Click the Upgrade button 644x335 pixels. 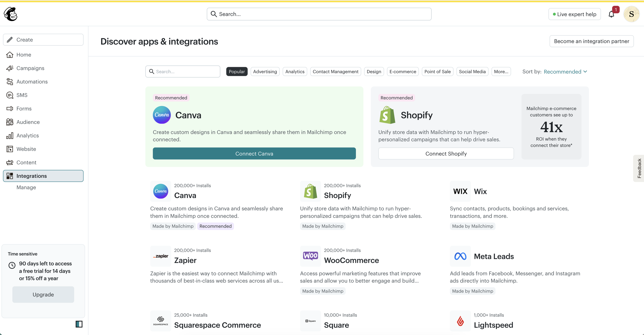[x=43, y=295]
